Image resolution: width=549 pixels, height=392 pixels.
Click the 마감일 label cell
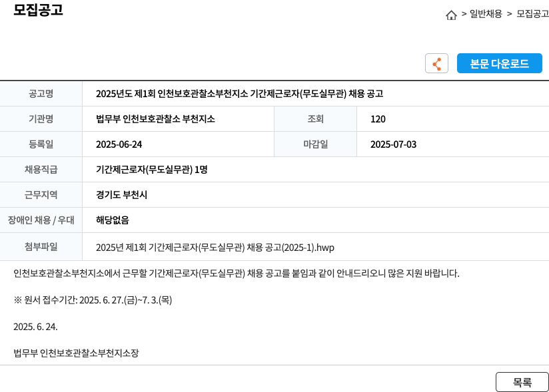pos(315,144)
